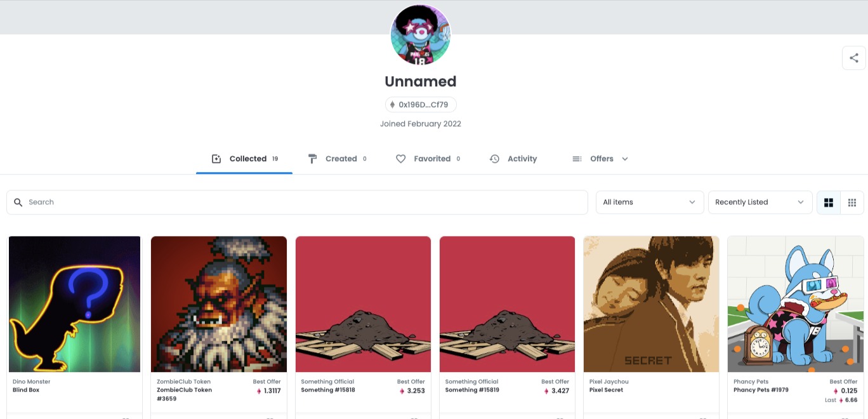Click the profile avatar picture
Screen dimensions: 868x419
[x=421, y=35]
